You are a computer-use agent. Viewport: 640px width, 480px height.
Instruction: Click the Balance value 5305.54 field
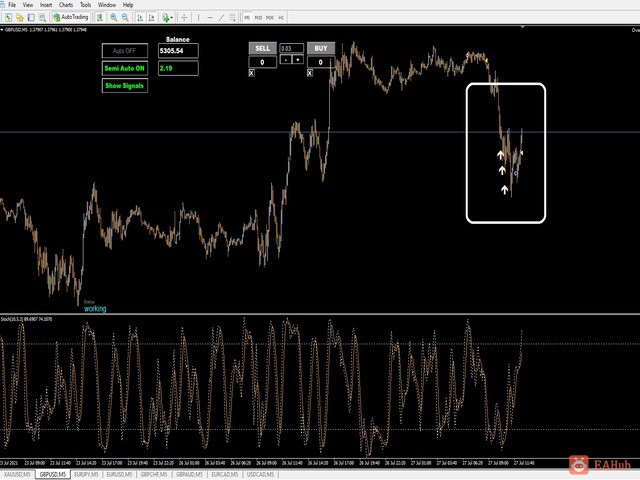click(x=178, y=51)
